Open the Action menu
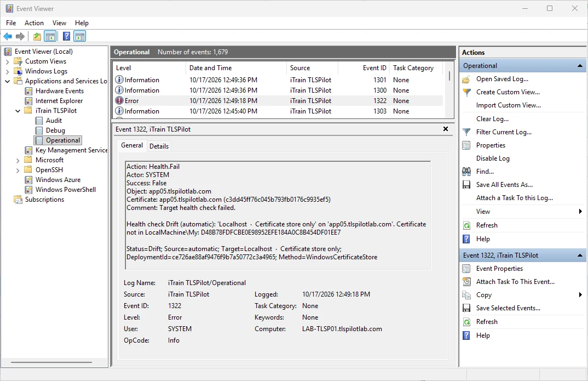The height and width of the screenshot is (381, 588). click(34, 23)
